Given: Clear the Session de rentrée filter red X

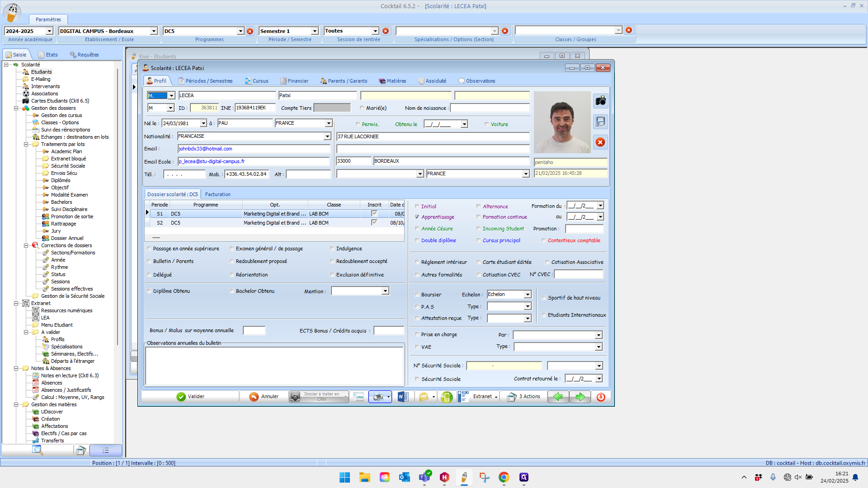Looking at the screenshot, I should pos(386,31).
